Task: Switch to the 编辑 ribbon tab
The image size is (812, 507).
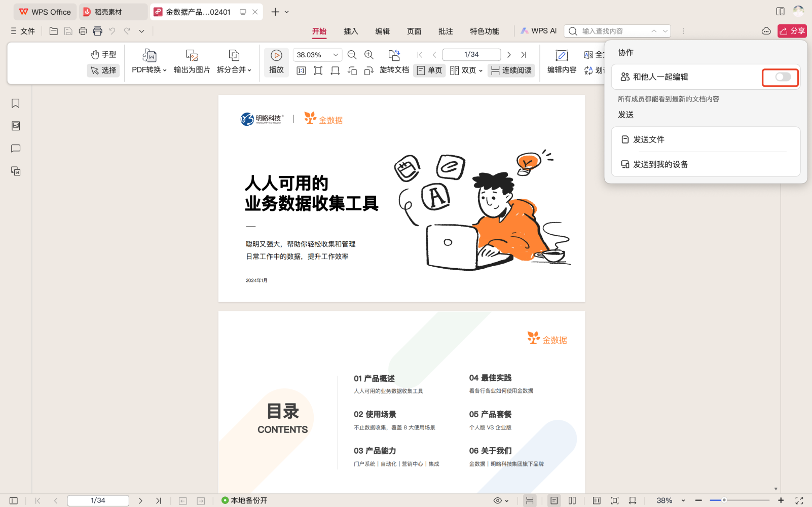Action: pos(382,31)
